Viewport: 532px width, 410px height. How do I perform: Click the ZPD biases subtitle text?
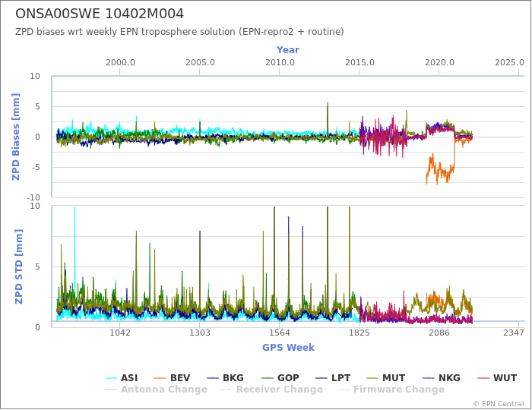click(179, 32)
